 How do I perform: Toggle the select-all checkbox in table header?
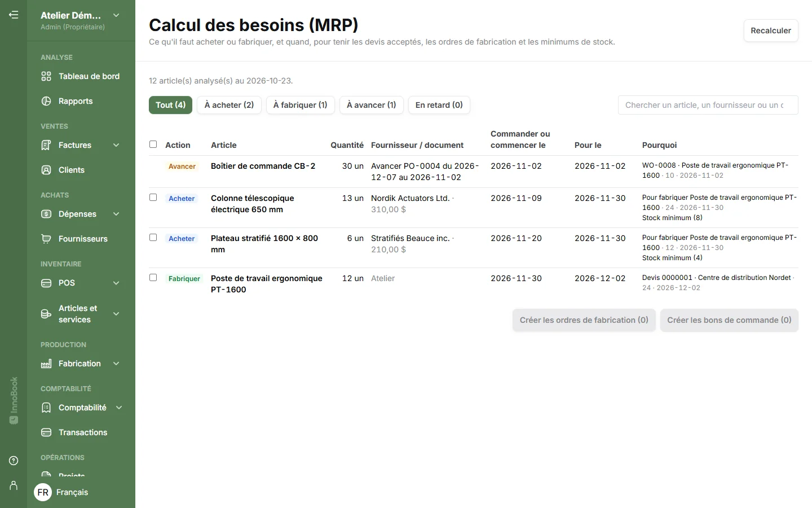[153, 144]
